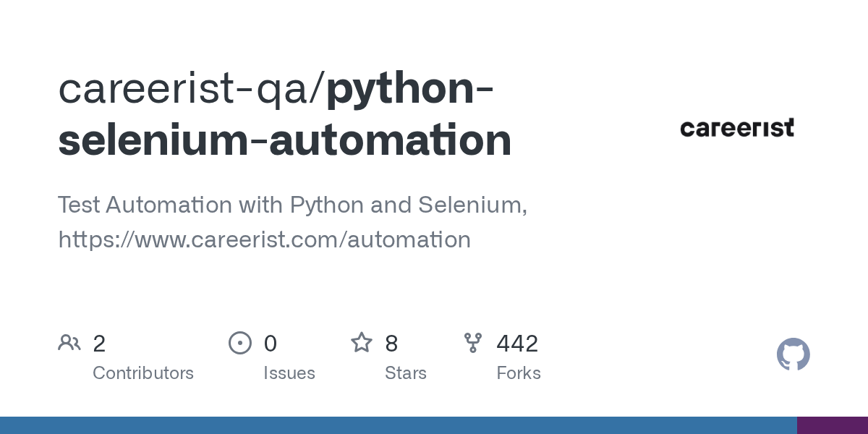Screen dimensions: 868x434
Task: Click the contributors count 2
Action: click(99, 344)
